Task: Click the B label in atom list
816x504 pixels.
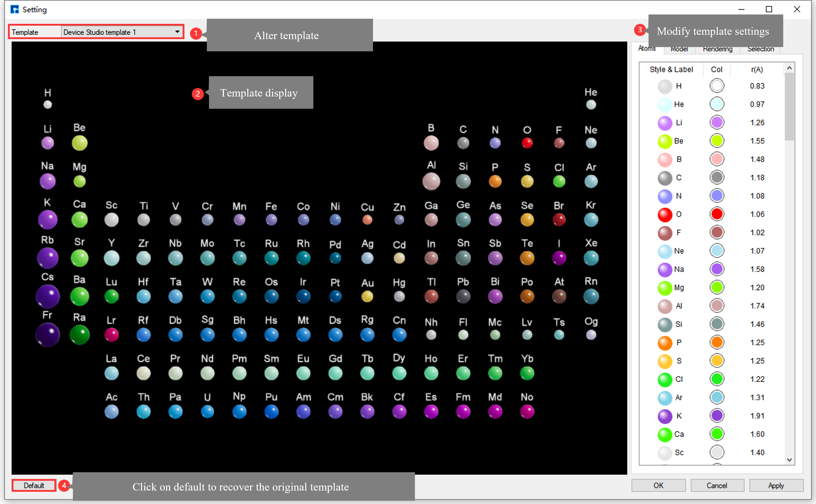Action: (679, 159)
